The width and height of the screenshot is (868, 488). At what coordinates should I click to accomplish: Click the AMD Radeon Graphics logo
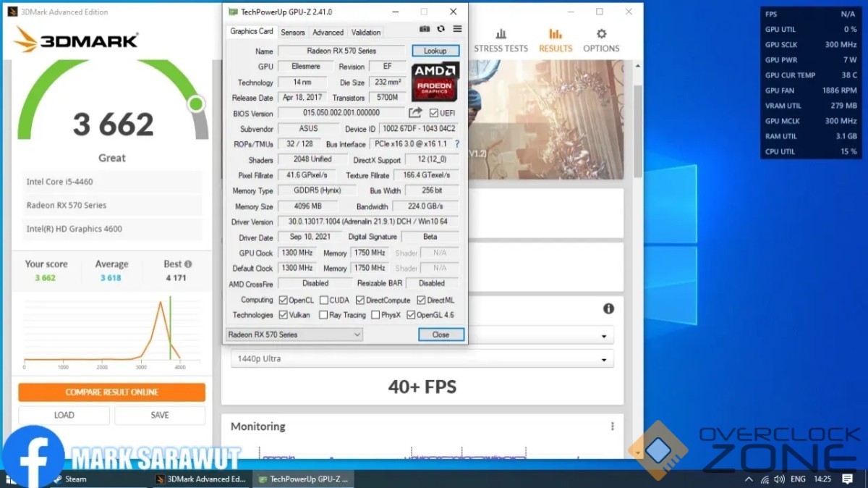pyautogui.click(x=435, y=82)
